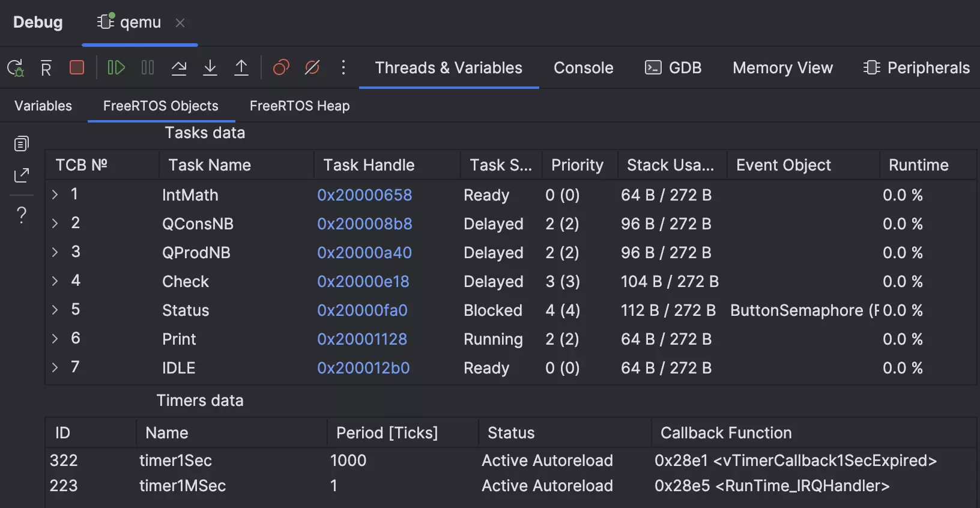Click the help question mark icon

22,214
